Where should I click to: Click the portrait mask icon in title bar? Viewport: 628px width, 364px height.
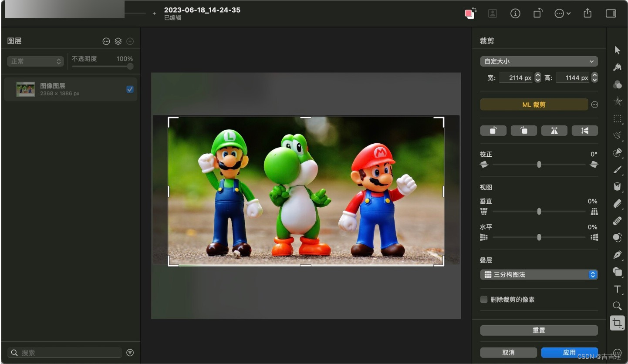(x=493, y=13)
